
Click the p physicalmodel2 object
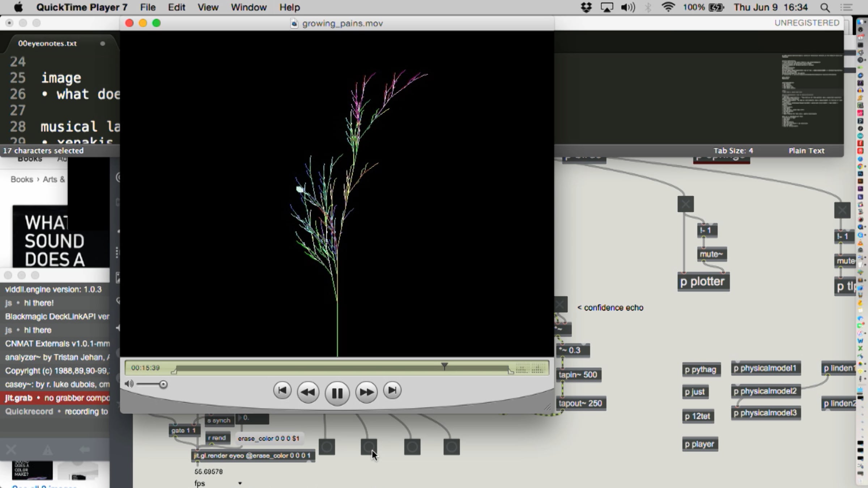pos(766,391)
